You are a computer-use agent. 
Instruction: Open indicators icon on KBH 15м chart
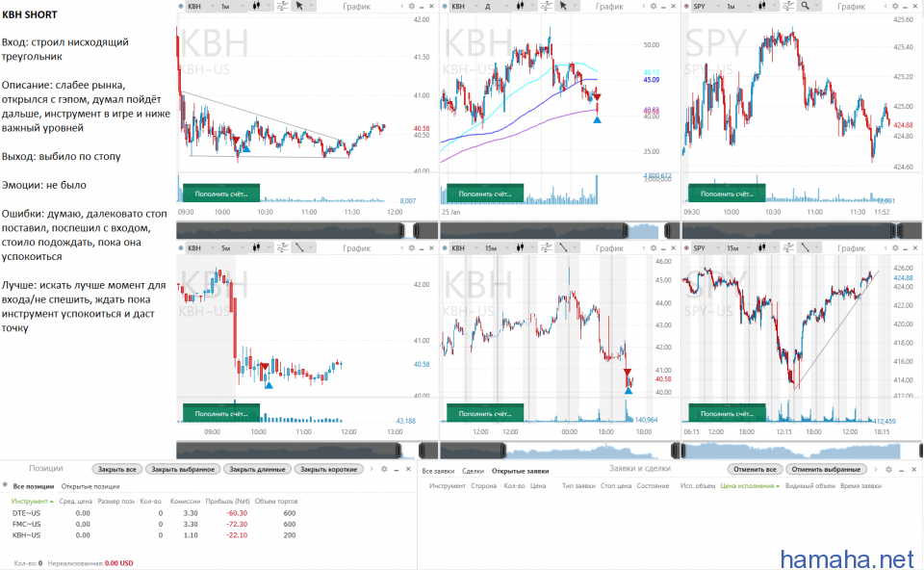[547, 248]
